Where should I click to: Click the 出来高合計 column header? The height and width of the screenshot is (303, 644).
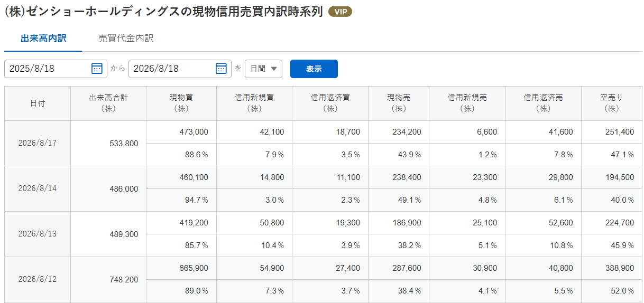108,103
